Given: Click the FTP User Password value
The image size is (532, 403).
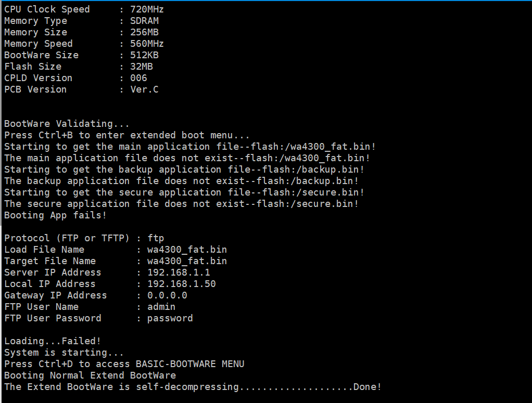Looking at the screenshot, I should [170, 318].
